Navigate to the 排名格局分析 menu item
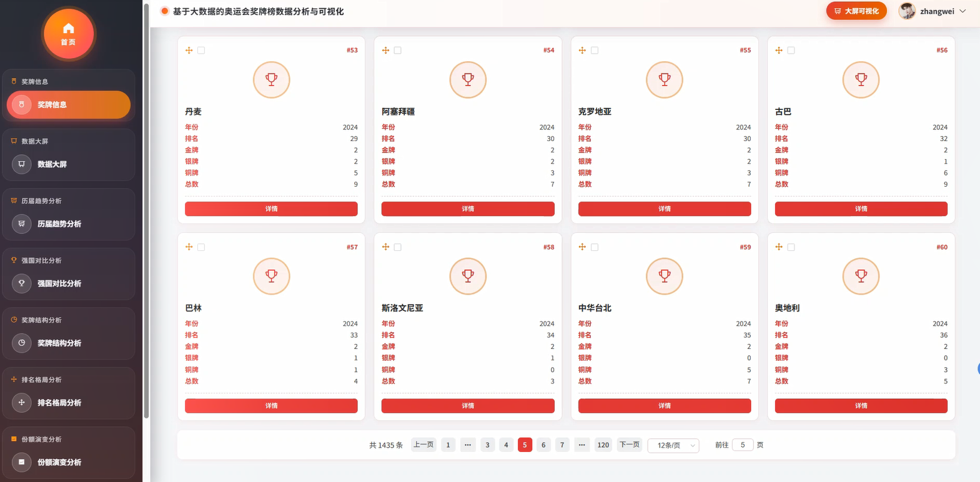The image size is (980, 482). [69, 403]
